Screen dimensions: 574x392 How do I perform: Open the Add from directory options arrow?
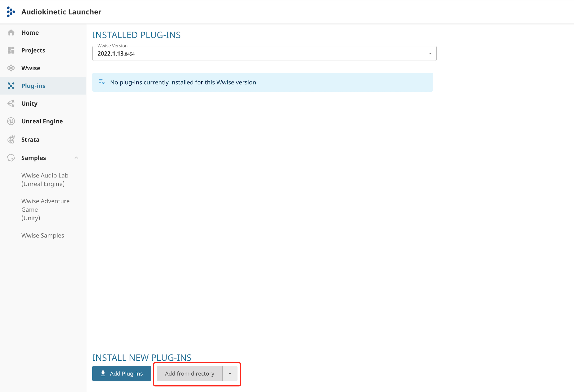click(230, 373)
